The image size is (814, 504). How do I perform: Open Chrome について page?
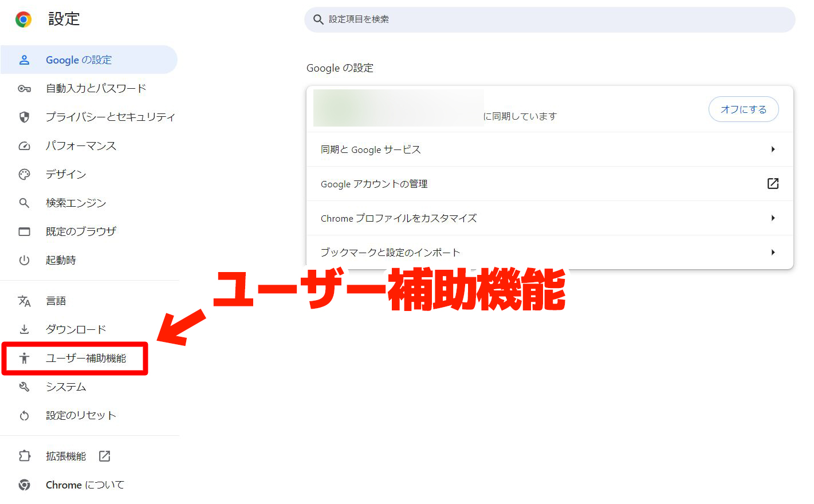click(89, 485)
